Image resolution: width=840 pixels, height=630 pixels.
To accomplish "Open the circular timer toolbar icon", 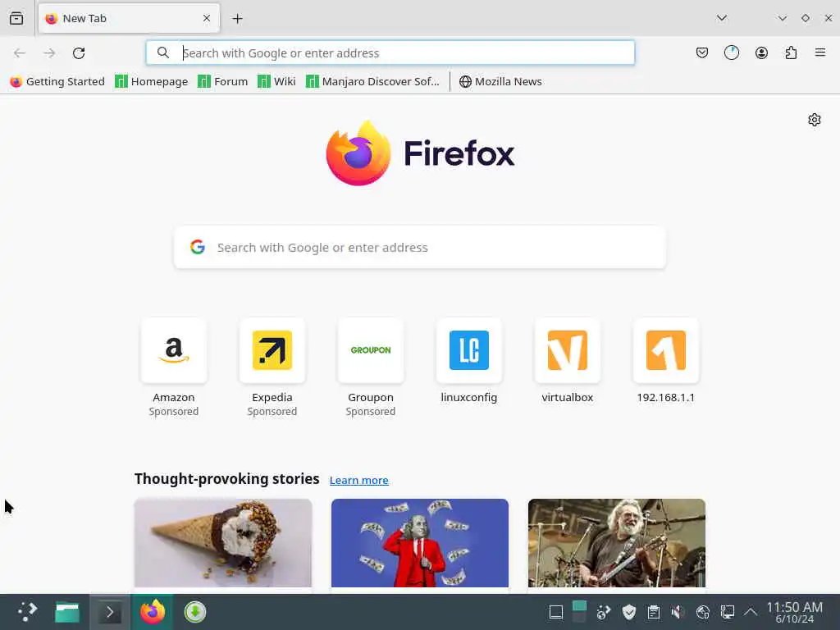I will pyautogui.click(x=731, y=52).
